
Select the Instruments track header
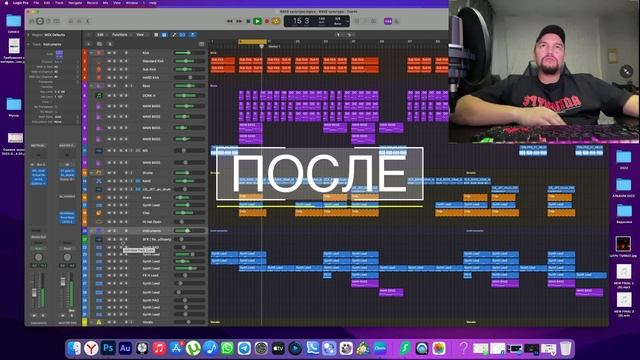point(145,231)
